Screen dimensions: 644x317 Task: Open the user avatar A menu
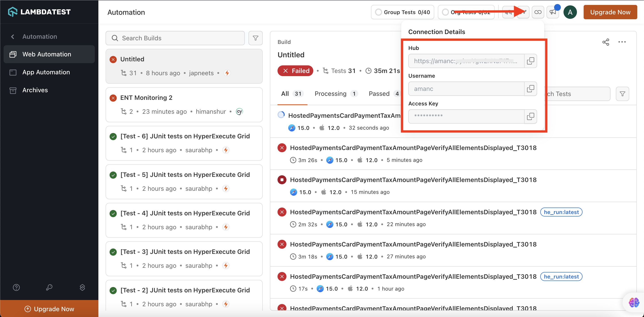(x=570, y=12)
